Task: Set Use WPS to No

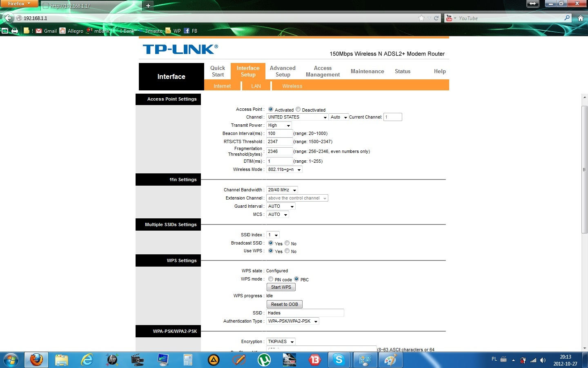Action: [287, 251]
